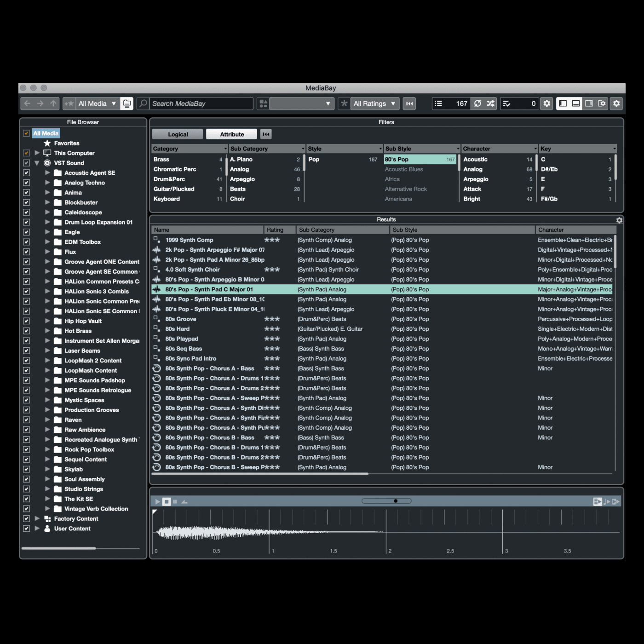Open media type filter dropdown
Image resolution: width=644 pixels, height=644 pixels.
coord(301,103)
